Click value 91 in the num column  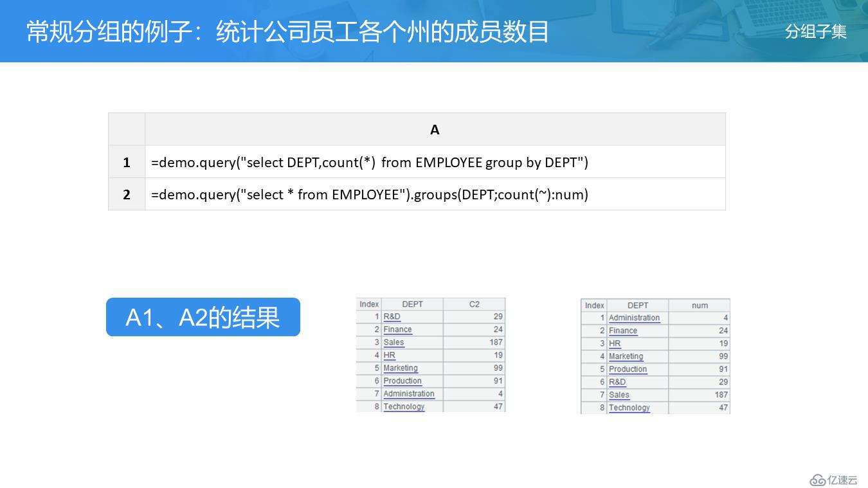(x=723, y=370)
